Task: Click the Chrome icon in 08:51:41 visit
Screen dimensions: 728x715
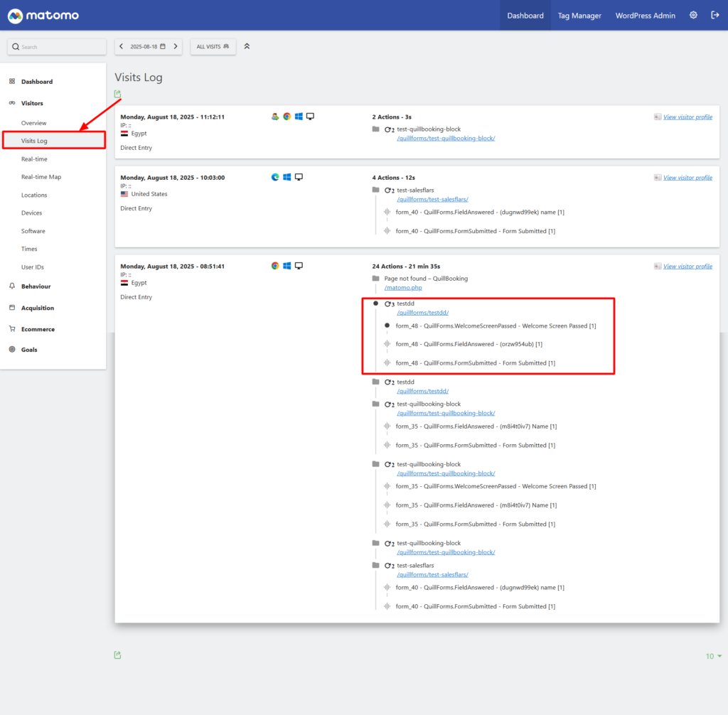Action: 275,266
